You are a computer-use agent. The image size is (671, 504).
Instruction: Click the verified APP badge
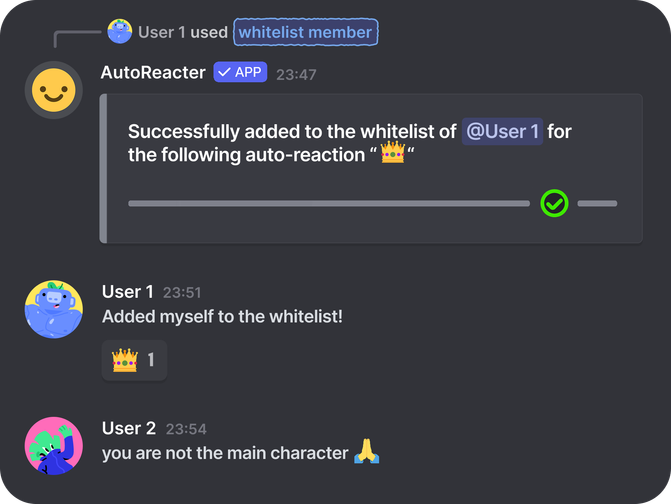click(x=240, y=73)
